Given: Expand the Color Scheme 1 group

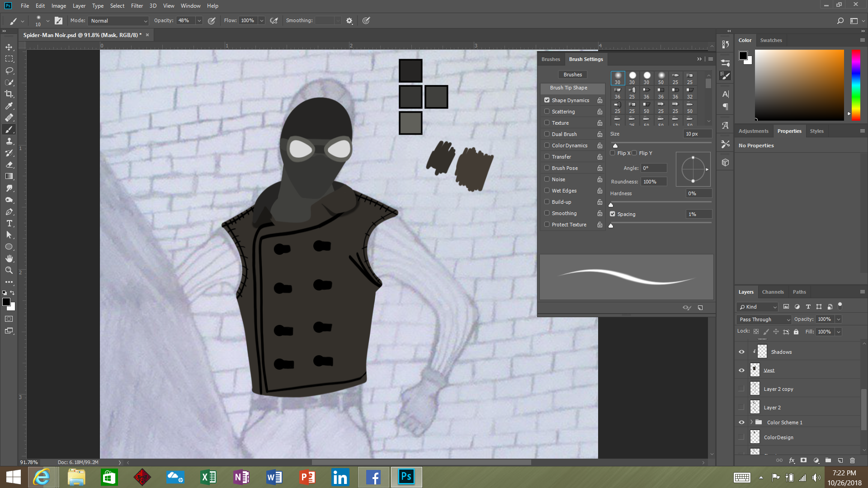Looking at the screenshot, I should click(x=751, y=422).
